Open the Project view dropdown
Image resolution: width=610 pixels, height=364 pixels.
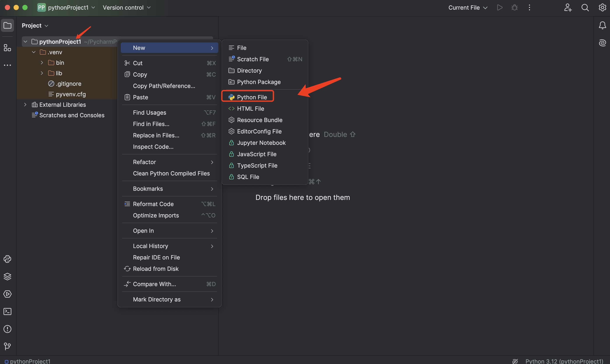(35, 26)
